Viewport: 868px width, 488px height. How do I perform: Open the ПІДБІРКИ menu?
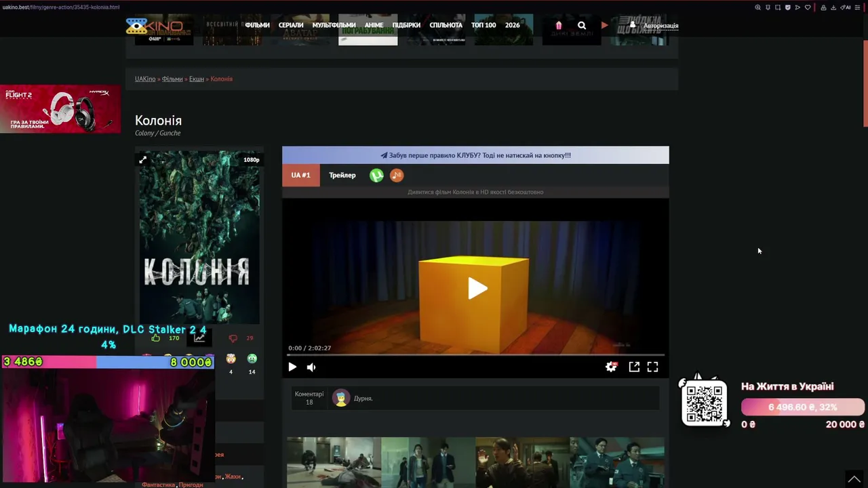click(406, 26)
